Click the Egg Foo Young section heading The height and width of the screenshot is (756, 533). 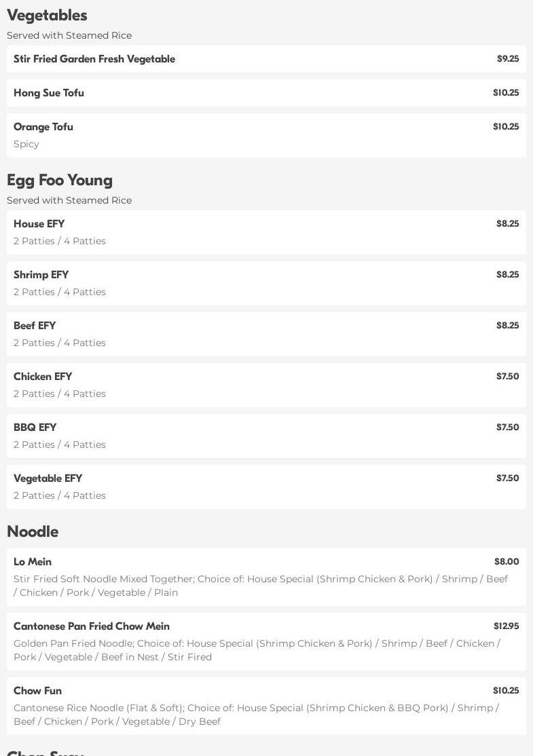click(60, 181)
